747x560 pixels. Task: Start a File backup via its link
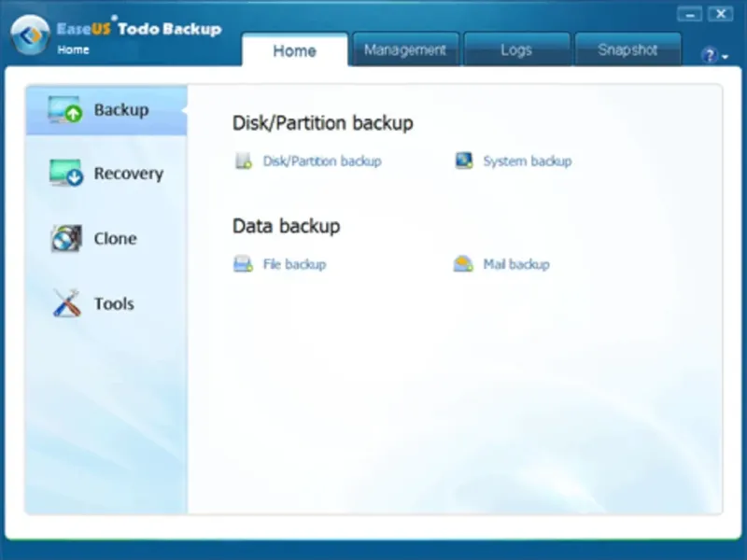point(294,264)
